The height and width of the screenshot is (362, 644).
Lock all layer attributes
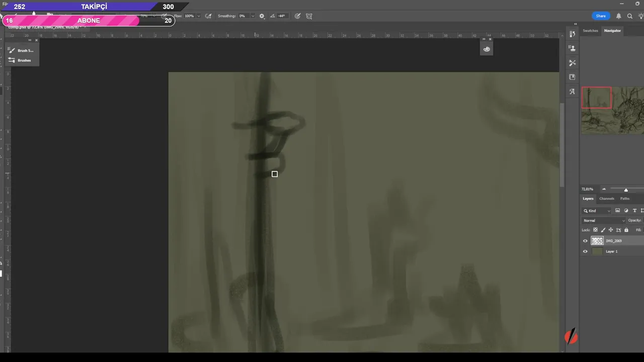coord(626,230)
